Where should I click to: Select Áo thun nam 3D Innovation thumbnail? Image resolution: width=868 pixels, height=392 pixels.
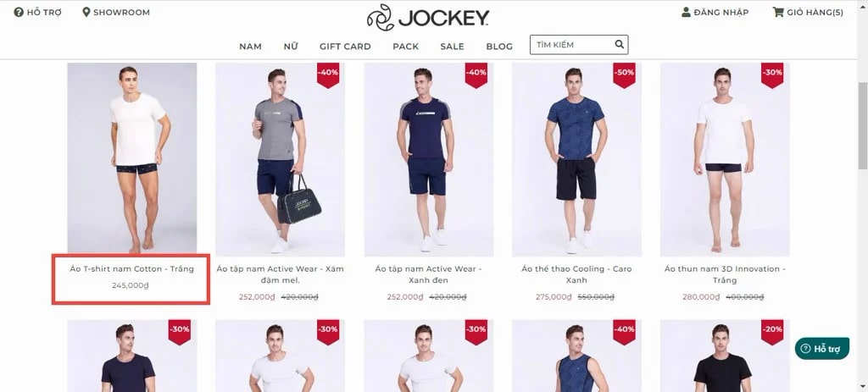(x=725, y=159)
